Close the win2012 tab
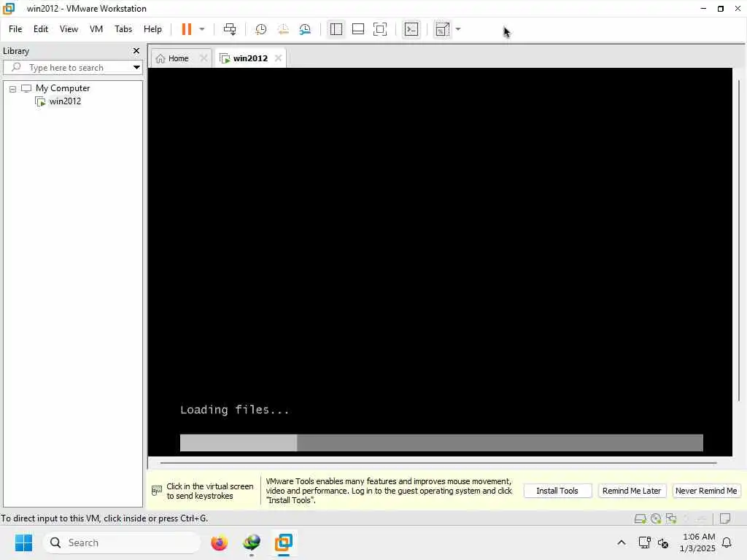747x560 pixels. point(278,58)
